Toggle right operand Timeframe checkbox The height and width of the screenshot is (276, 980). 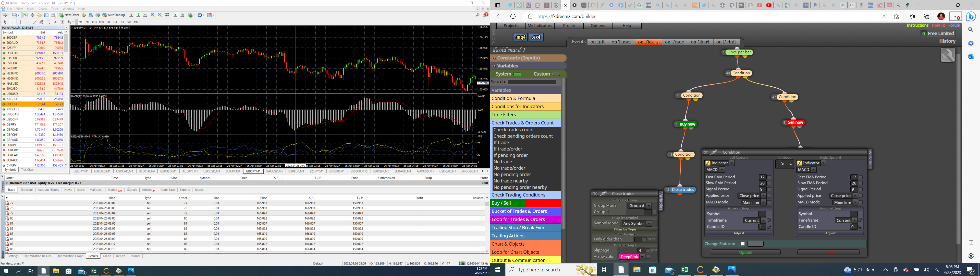861,220
